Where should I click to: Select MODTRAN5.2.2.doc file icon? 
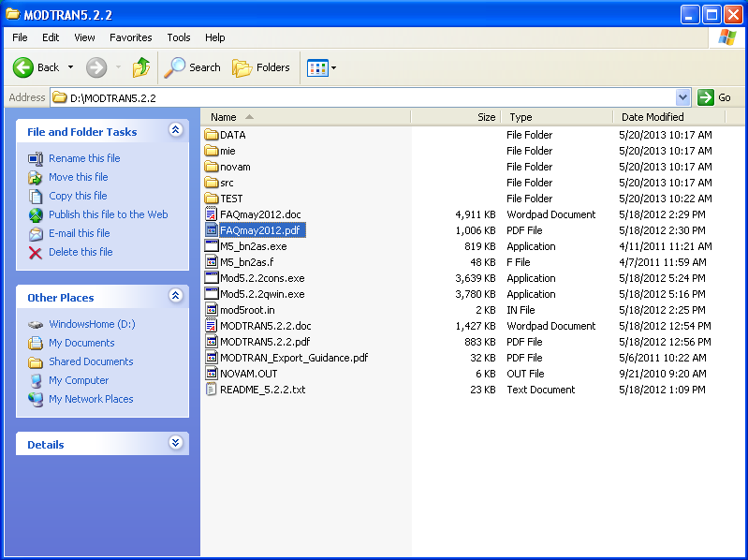click(211, 325)
